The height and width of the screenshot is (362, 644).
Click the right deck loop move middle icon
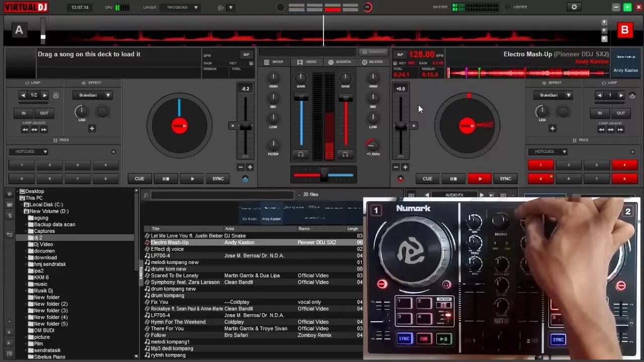[611, 130]
